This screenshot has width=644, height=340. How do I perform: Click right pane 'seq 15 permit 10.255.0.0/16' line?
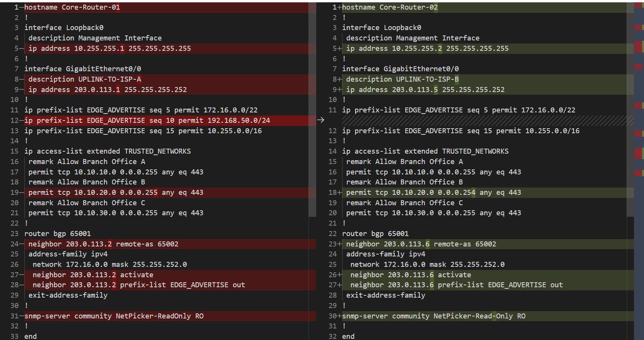pyautogui.click(x=461, y=131)
